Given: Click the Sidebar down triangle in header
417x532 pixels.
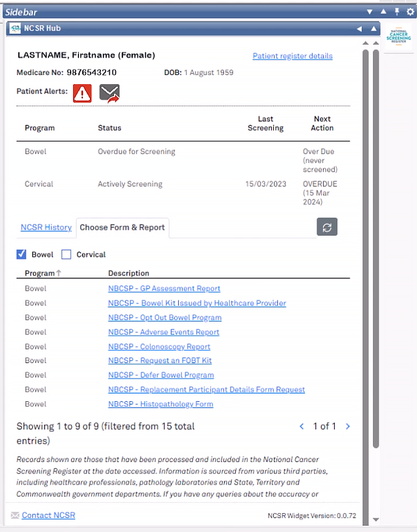Looking at the screenshot, I should tap(370, 12).
